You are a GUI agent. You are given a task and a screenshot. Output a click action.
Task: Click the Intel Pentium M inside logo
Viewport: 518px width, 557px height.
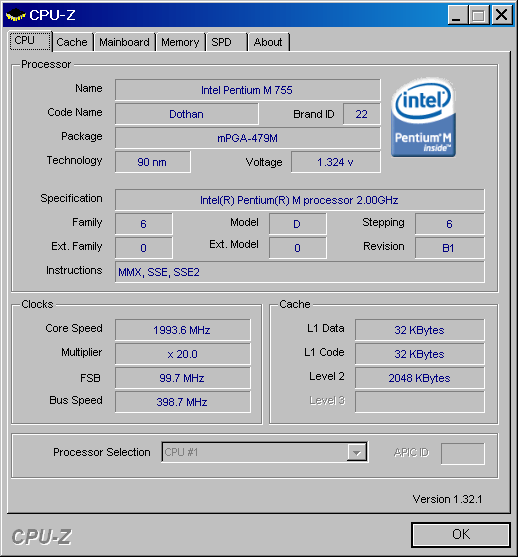tap(423, 117)
